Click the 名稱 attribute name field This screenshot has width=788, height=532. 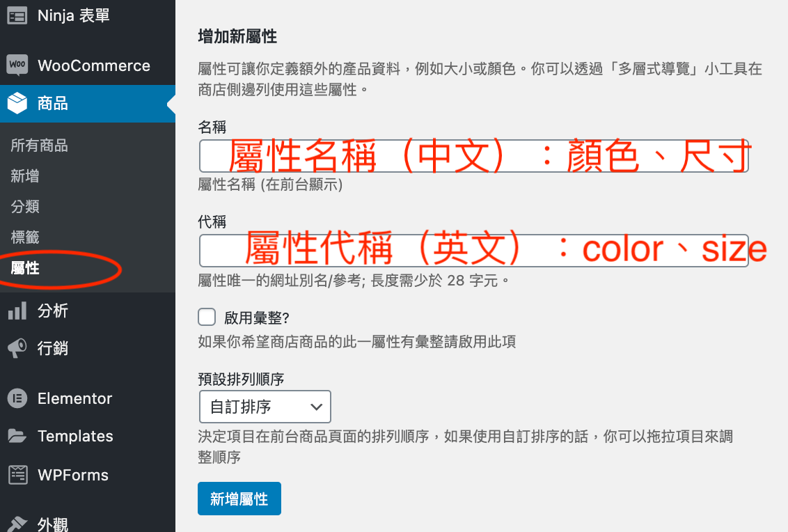coord(473,156)
